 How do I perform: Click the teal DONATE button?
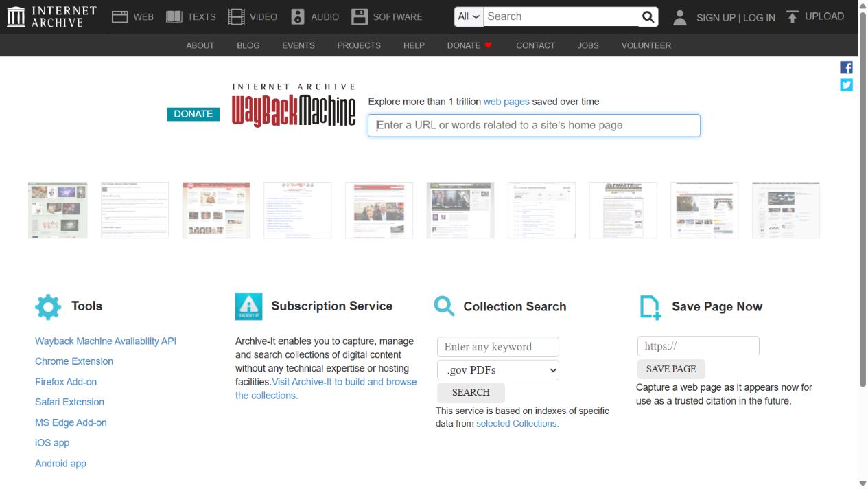(x=193, y=114)
